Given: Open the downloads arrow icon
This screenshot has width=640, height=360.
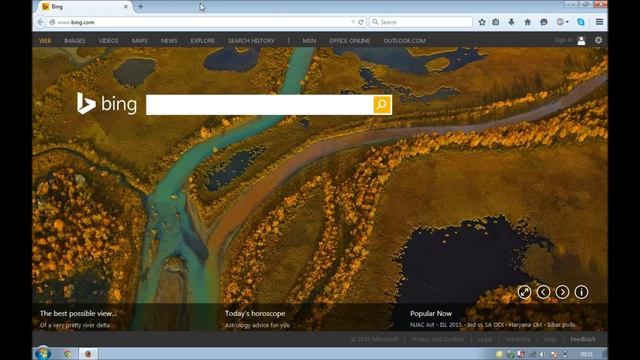Looking at the screenshot, I should [x=511, y=22].
